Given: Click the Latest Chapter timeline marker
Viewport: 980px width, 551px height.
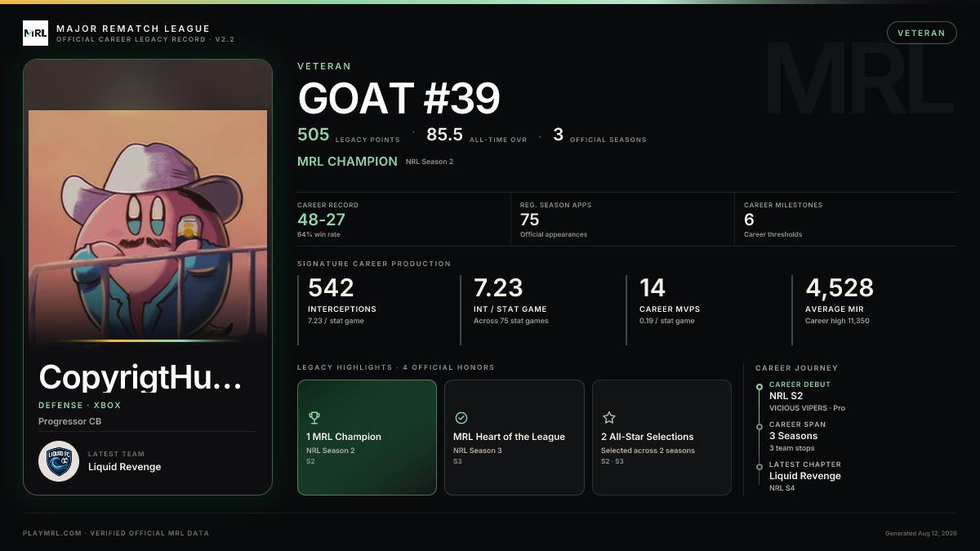Looking at the screenshot, I should point(759,466).
